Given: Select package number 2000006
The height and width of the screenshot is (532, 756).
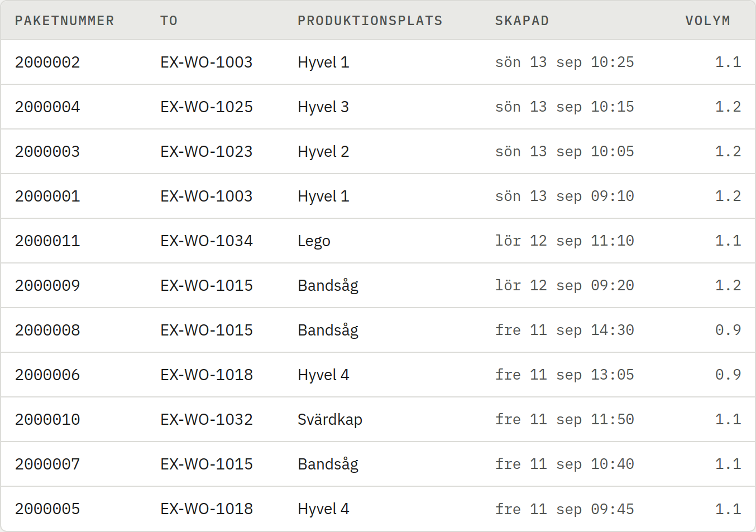Looking at the screenshot, I should pyautogui.click(x=47, y=375).
